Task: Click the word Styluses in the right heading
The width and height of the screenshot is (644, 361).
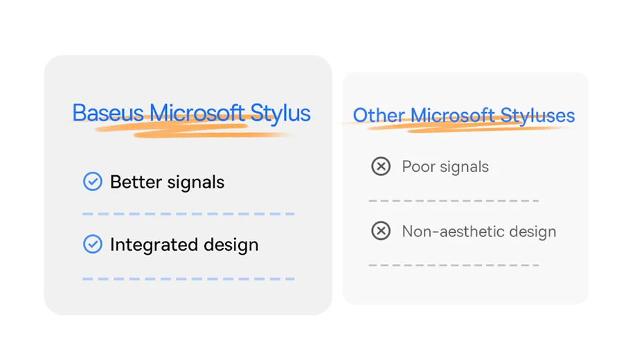Action: pyautogui.click(x=537, y=115)
